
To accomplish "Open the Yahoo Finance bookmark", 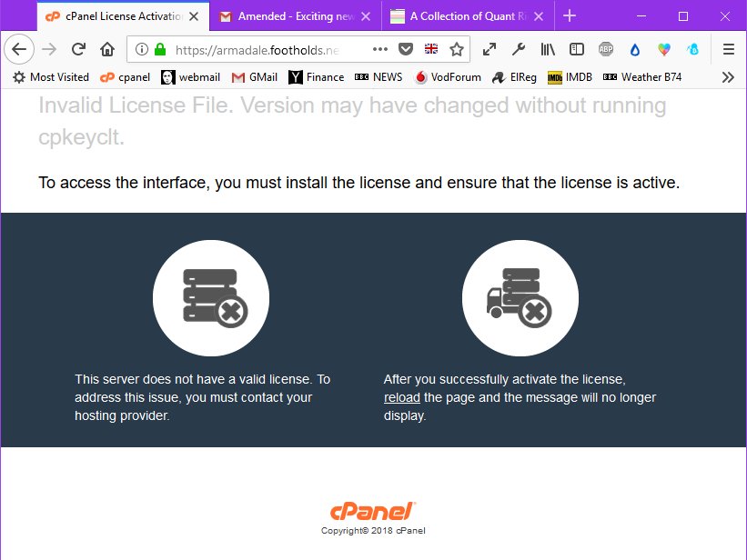I will tap(316, 77).
